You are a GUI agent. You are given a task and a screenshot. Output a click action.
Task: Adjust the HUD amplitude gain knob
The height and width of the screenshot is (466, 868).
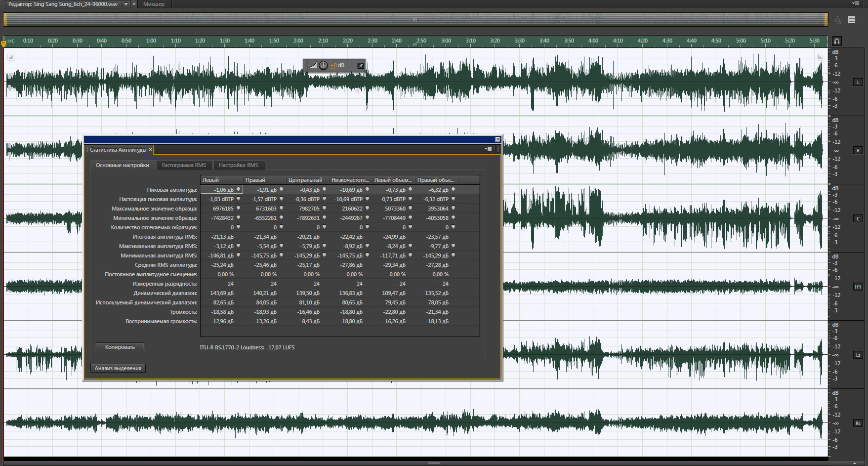(x=323, y=66)
